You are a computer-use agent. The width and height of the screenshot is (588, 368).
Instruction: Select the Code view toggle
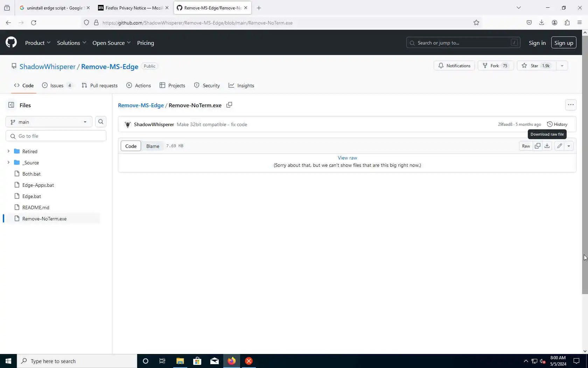coord(131,146)
